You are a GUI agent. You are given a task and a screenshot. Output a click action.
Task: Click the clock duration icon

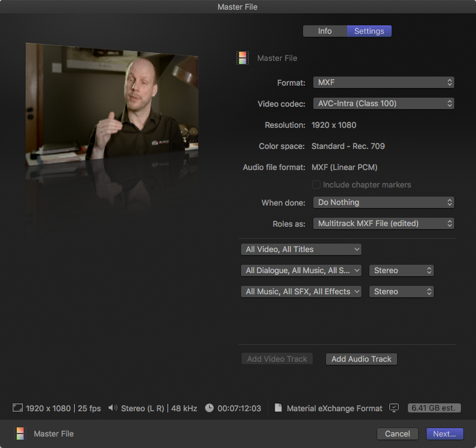pyautogui.click(x=209, y=408)
